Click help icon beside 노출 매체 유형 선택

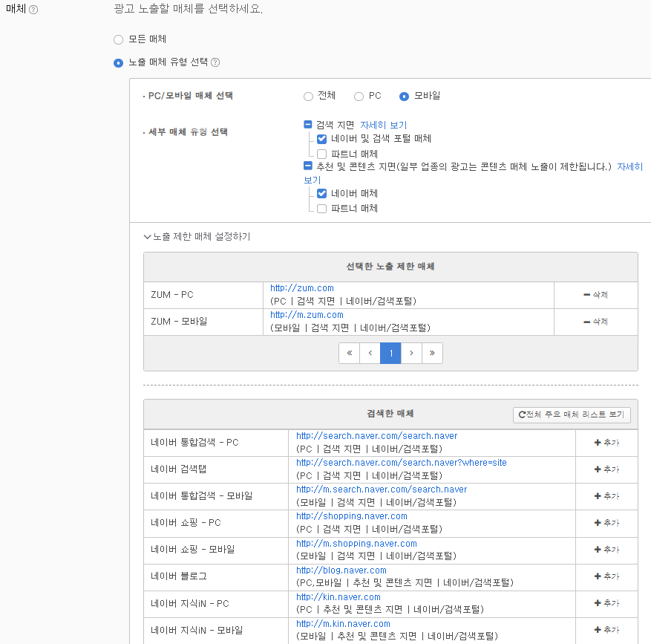(215, 63)
